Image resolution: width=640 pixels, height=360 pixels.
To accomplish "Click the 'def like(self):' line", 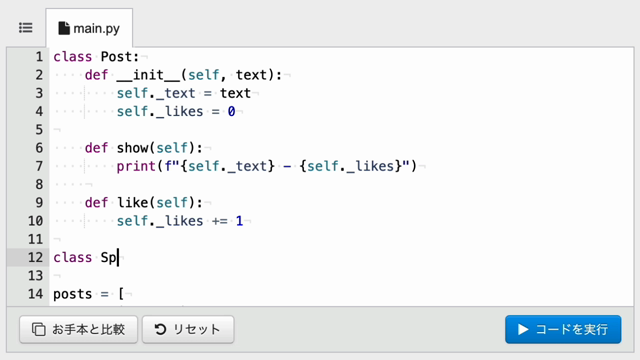I will pos(144,202).
